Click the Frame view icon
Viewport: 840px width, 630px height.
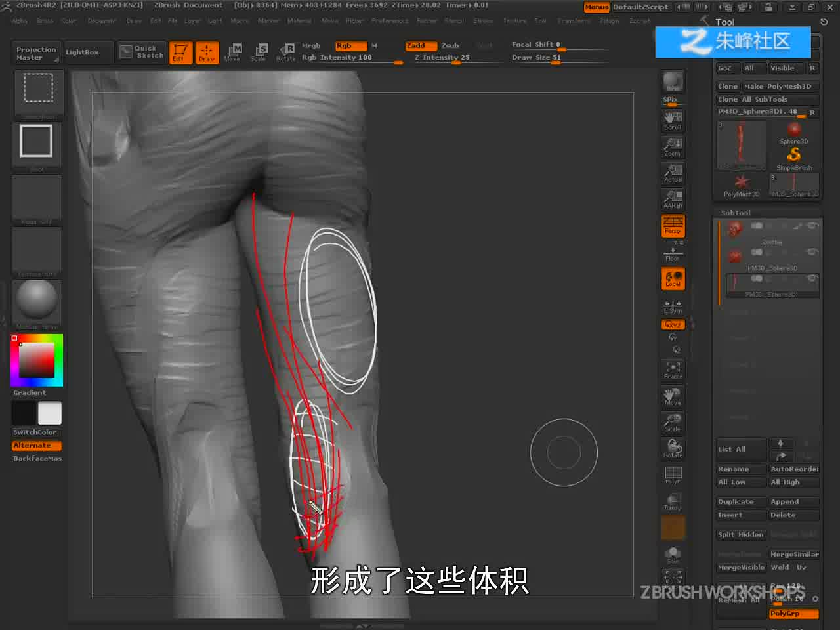point(673,370)
